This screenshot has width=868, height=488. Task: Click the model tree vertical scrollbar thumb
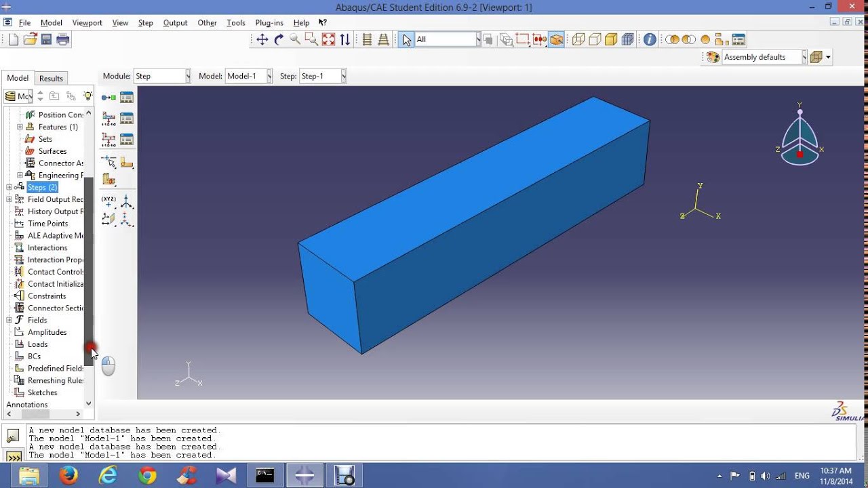[89, 271]
